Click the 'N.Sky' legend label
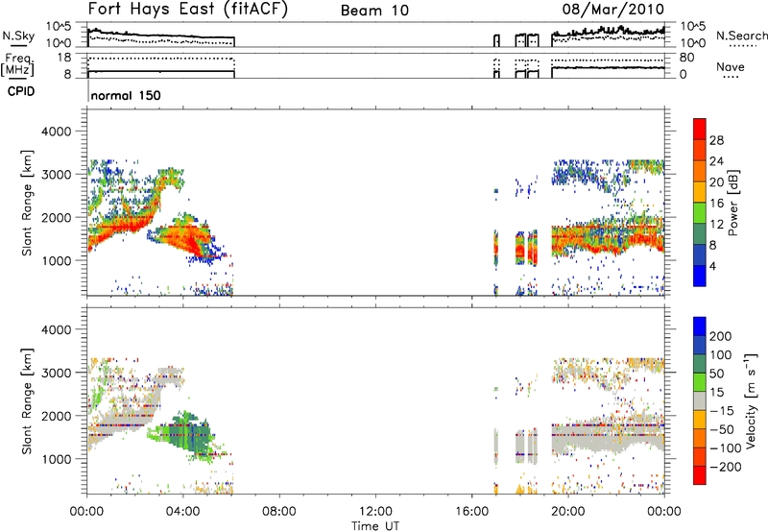Image resolution: width=768 pixels, height=532 pixels. coord(18,36)
